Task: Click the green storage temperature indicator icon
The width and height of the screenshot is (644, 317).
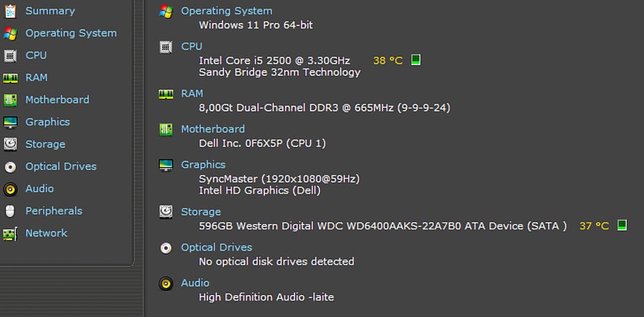Action: [623, 225]
